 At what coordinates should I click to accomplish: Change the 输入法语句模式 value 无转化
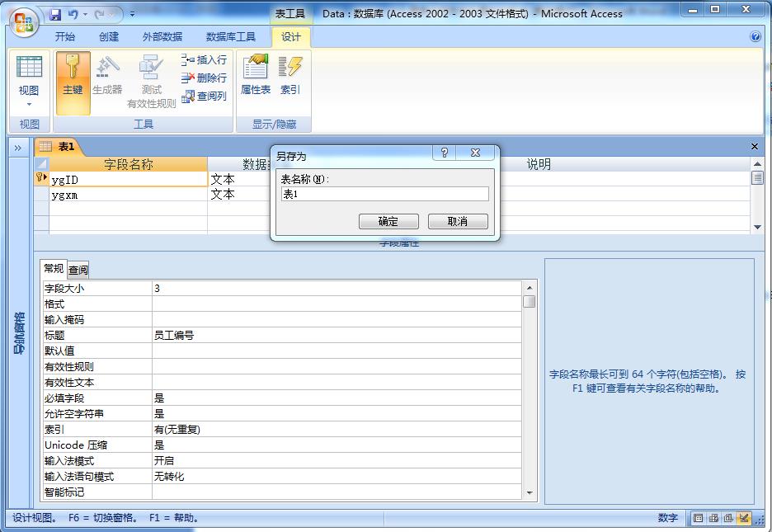(337, 477)
